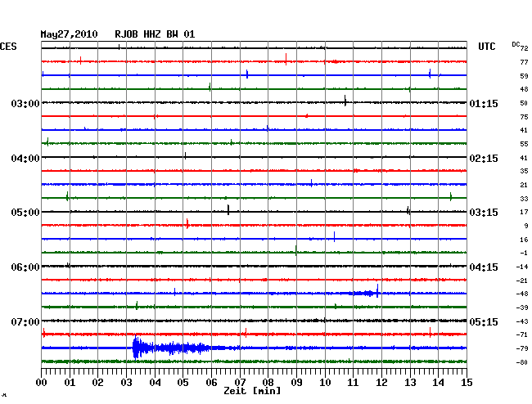The width and height of the screenshot is (532, 404).
Task: Select DC offset value -79
Action: [522, 348]
